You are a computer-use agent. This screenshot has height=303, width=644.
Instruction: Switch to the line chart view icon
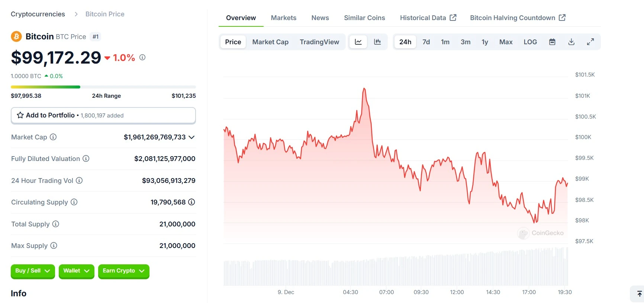(358, 42)
